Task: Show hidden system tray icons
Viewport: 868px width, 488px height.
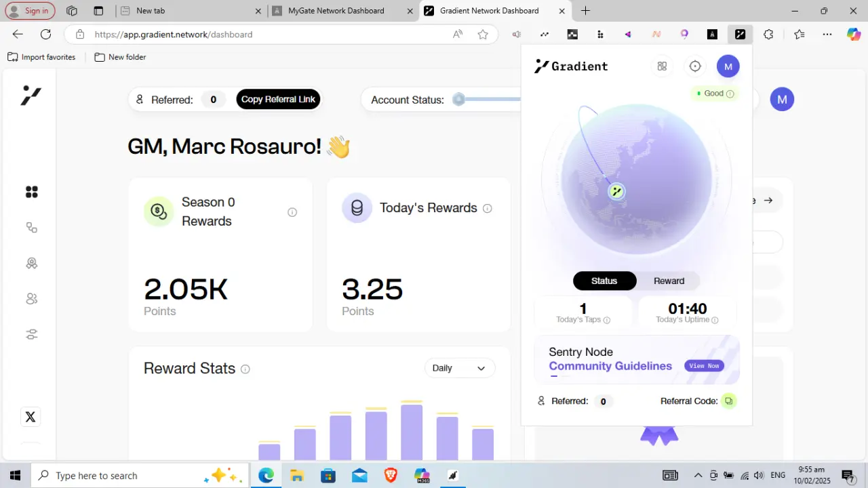Action: [698, 476]
